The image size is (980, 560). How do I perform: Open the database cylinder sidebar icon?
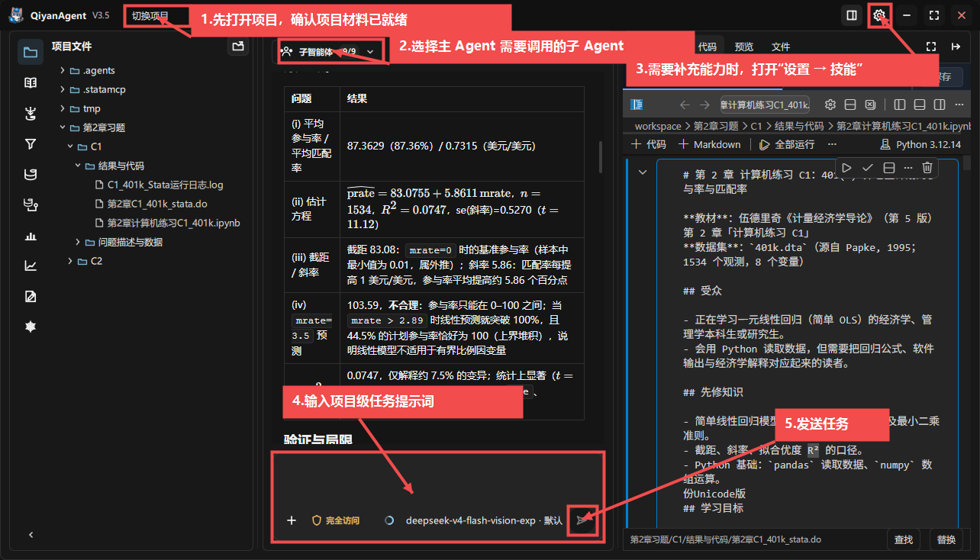tap(31, 175)
